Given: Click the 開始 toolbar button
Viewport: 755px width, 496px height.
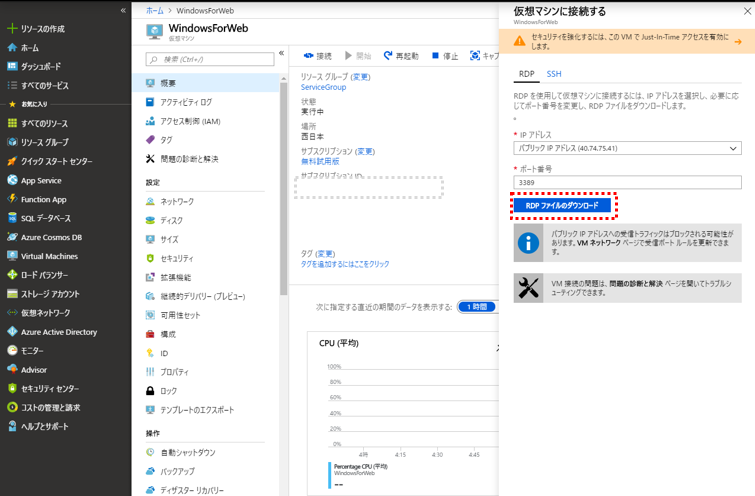Looking at the screenshot, I should point(358,56).
